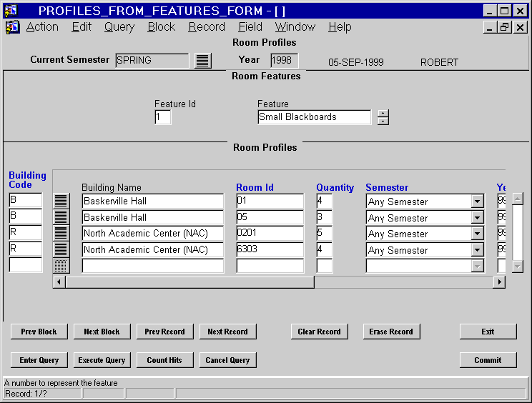Click the date text 05-SEP-1999

356,62
